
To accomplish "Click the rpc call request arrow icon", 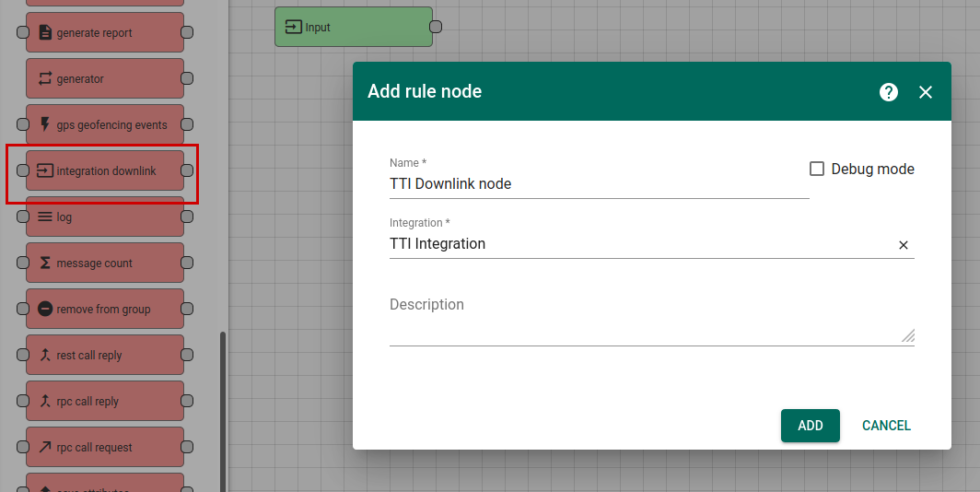I will 45,447.
